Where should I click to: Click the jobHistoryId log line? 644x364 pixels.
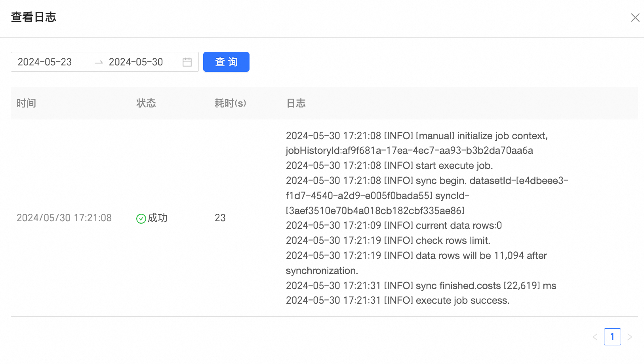pos(410,151)
